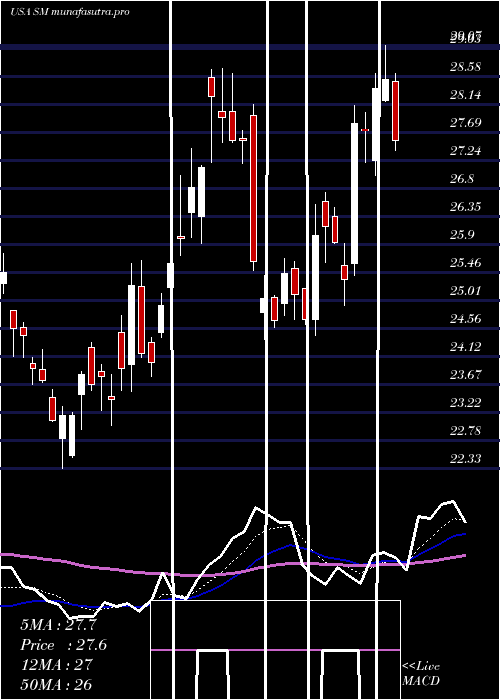Screen dimensions: 500x700
Task: Click the 25.46 price axis label
Action: (465, 262)
